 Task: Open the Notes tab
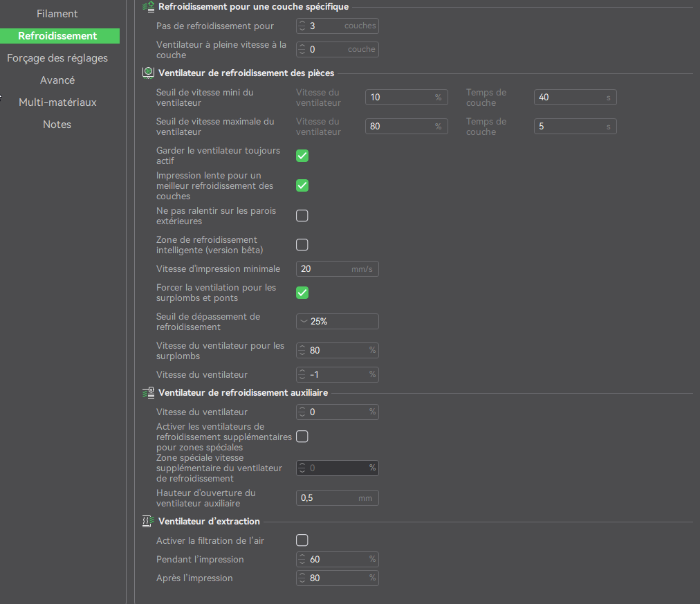[57, 125]
